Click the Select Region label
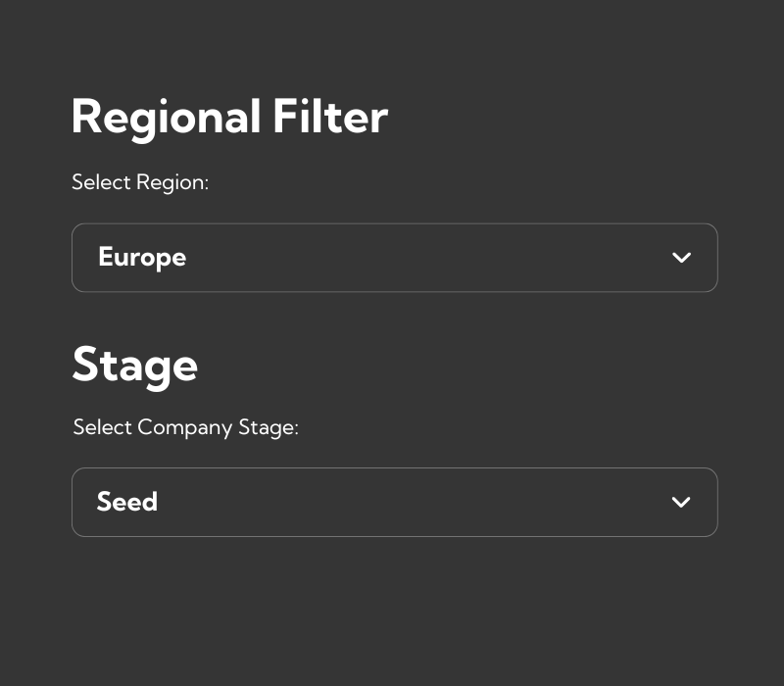 coord(139,182)
